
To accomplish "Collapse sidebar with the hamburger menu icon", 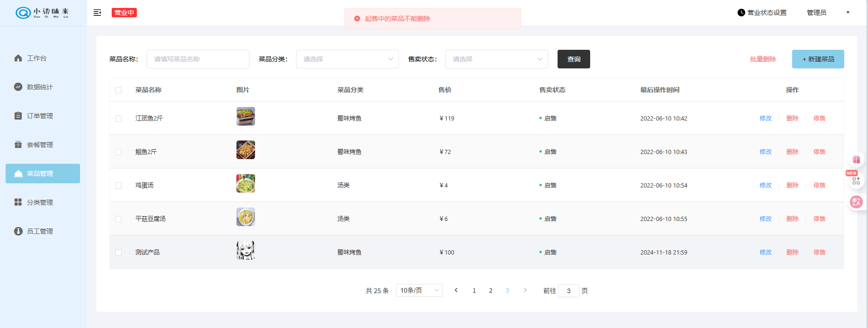I will coord(97,13).
